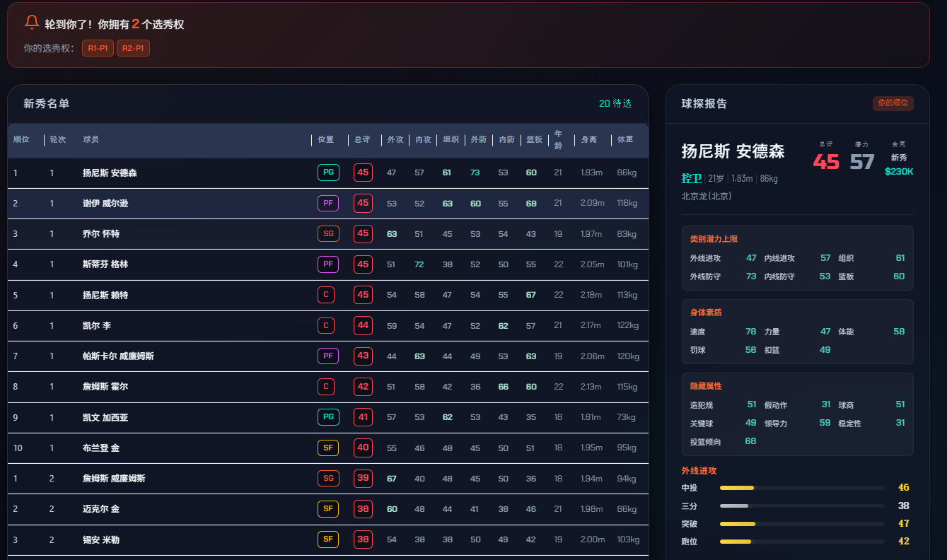Image resolution: width=947 pixels, height=560 pixels.
Task: Click the 突破 rating bar
Action: tap(801, 524)
